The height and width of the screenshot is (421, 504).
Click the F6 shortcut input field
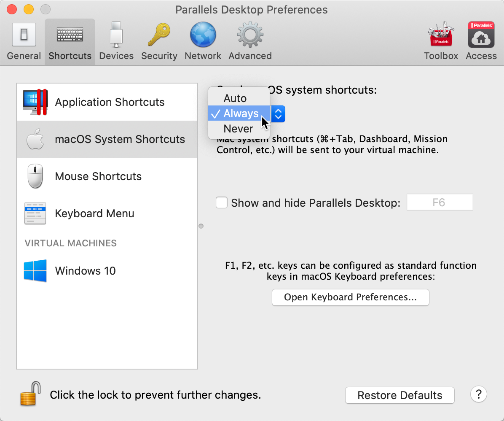tap(440, 202)
